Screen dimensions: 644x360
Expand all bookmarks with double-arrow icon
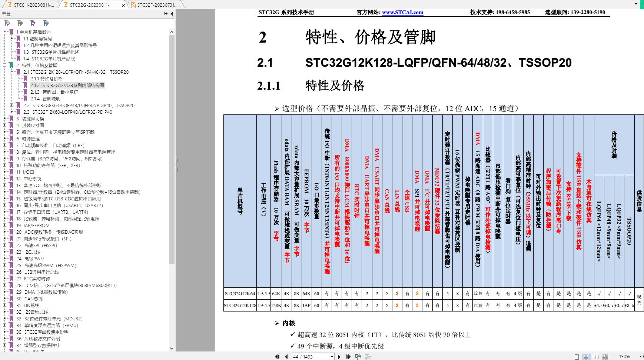166,14
